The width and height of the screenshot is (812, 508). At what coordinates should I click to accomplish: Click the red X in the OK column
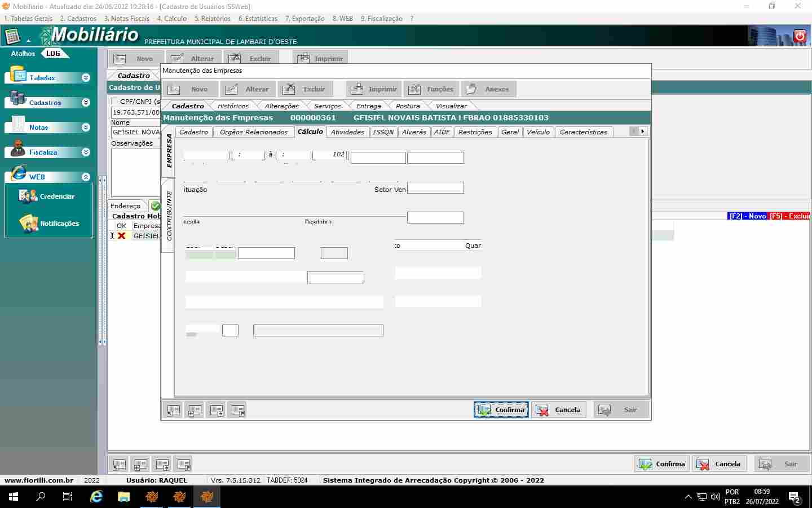[x=121, y=236]
